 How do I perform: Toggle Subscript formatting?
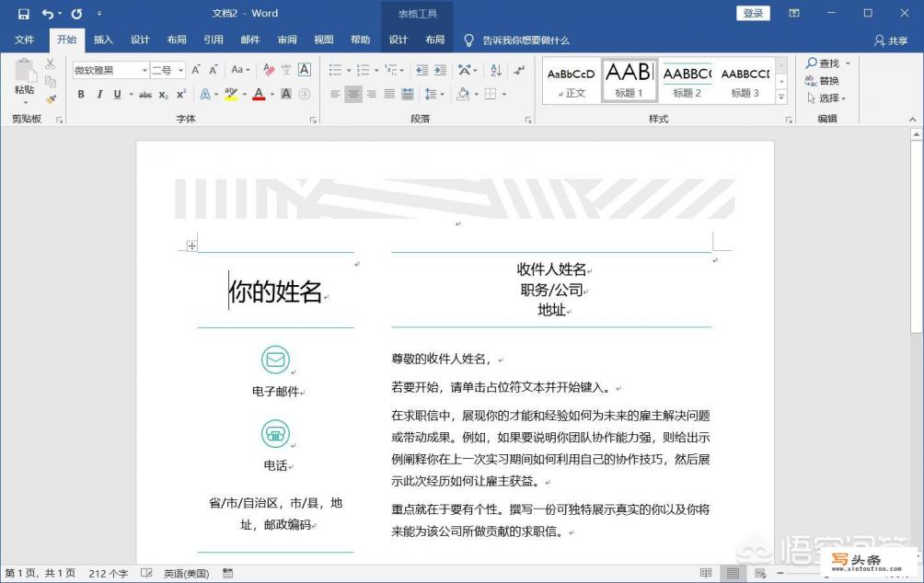tap(163, 94)
